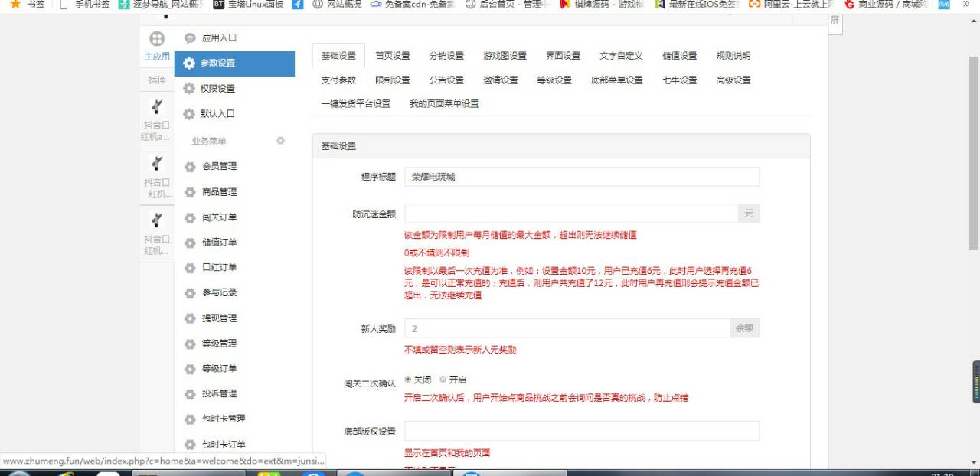Click the 底部版权设置 input field
This screenshot has height=476, width=980.
tap(582, 431)
